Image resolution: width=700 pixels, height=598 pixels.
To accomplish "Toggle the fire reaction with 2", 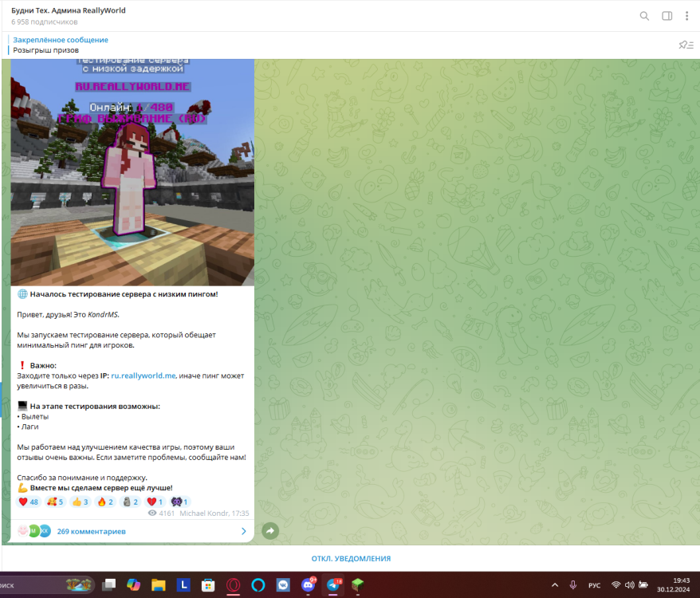I will pyautogui.click(x=105, y=502).
